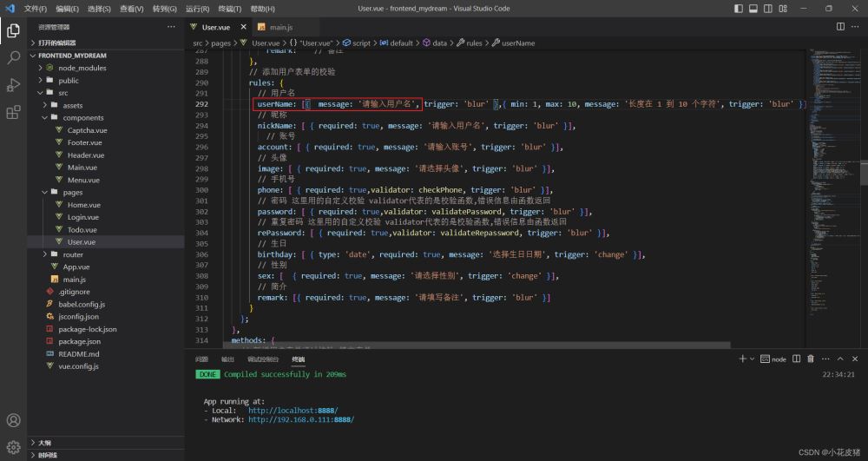Toggle the secondary sidebar layout button
The width and height of the screenshot is (868, 461).
(x=769, y=9)
